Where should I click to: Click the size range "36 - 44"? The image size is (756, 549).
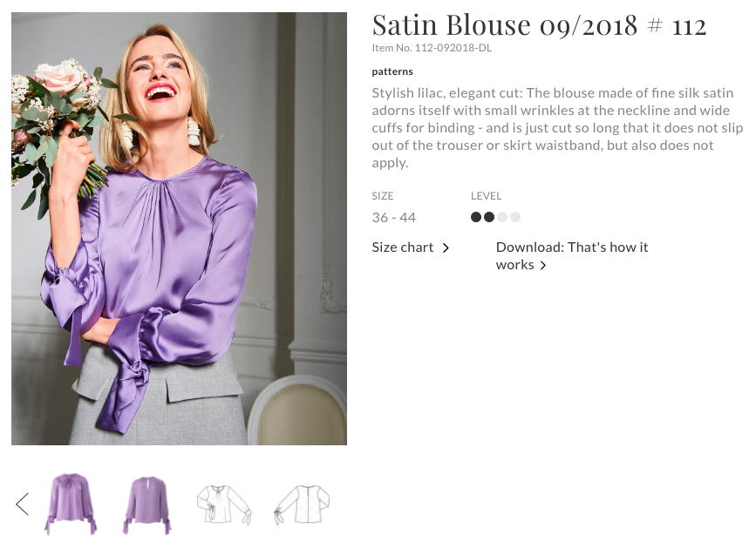tap(394, 218)
